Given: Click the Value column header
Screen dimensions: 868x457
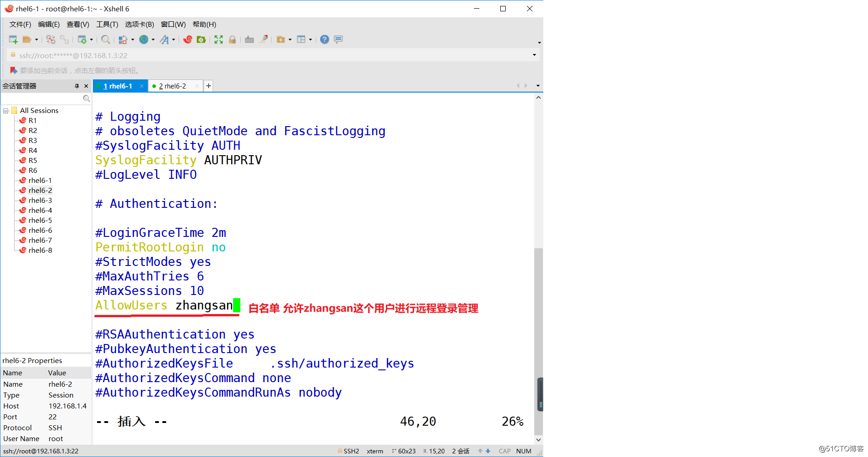Looking at the screenshot, I should pos(68,373).
